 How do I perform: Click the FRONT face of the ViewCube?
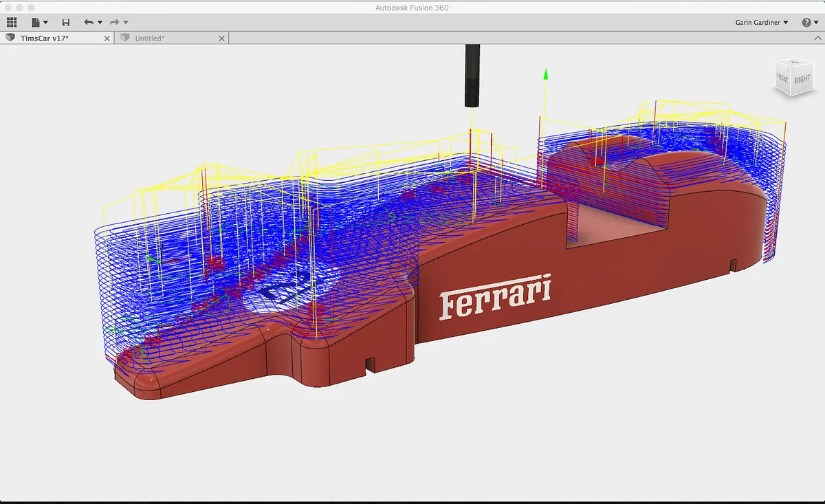click(x=784, y=77)
